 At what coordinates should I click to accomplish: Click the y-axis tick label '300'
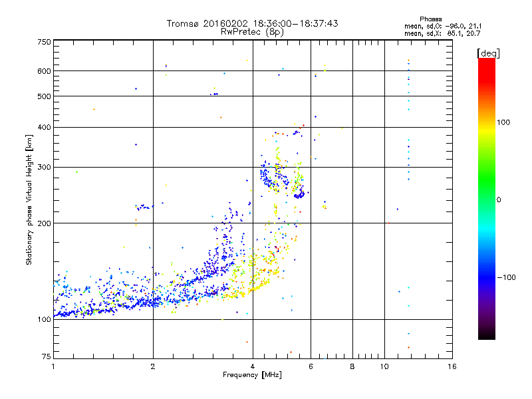(x=45, y=168)
